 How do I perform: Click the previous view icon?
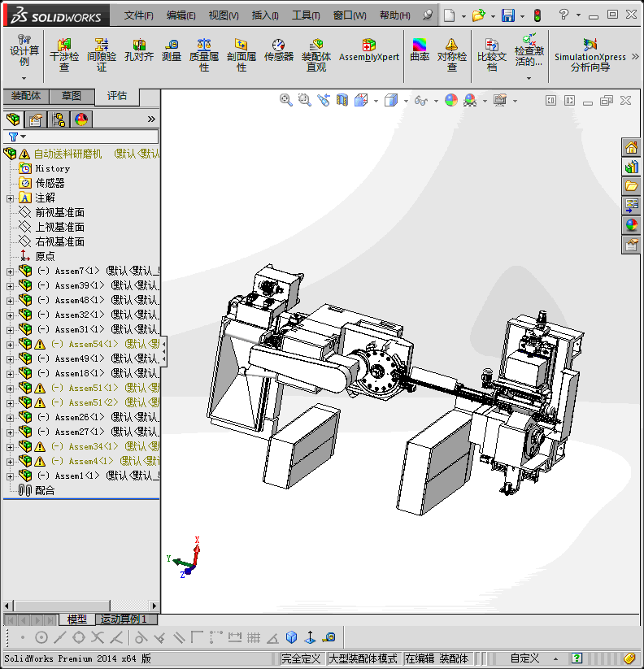tap(324, 100)
